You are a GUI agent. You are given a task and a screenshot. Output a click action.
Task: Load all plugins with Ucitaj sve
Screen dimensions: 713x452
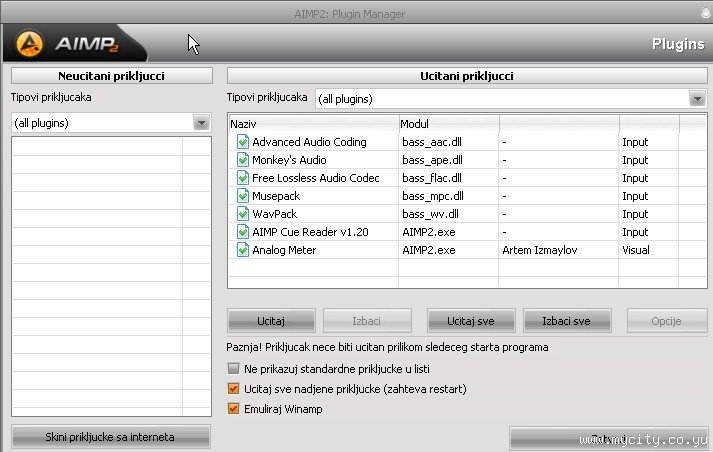pyautogui.click(x=471, y=321)
